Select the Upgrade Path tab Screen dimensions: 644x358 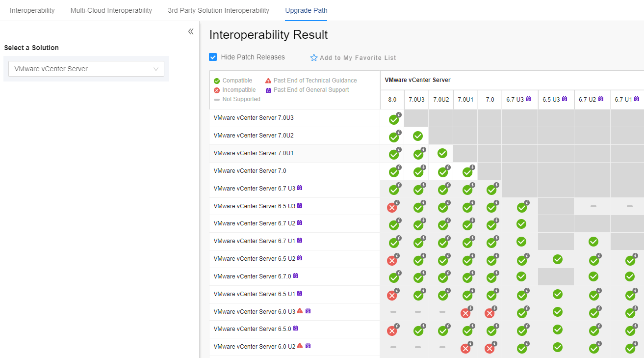(x=306, y=10)
